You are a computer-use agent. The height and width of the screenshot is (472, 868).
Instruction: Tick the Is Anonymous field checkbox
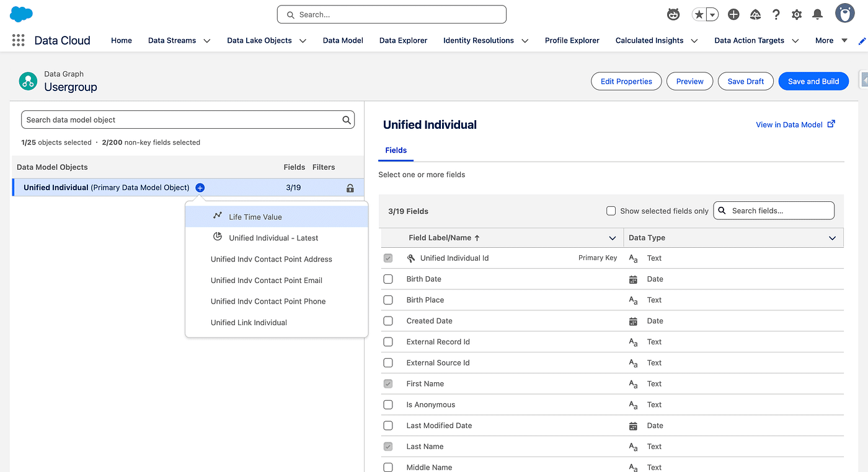[388, 405]
